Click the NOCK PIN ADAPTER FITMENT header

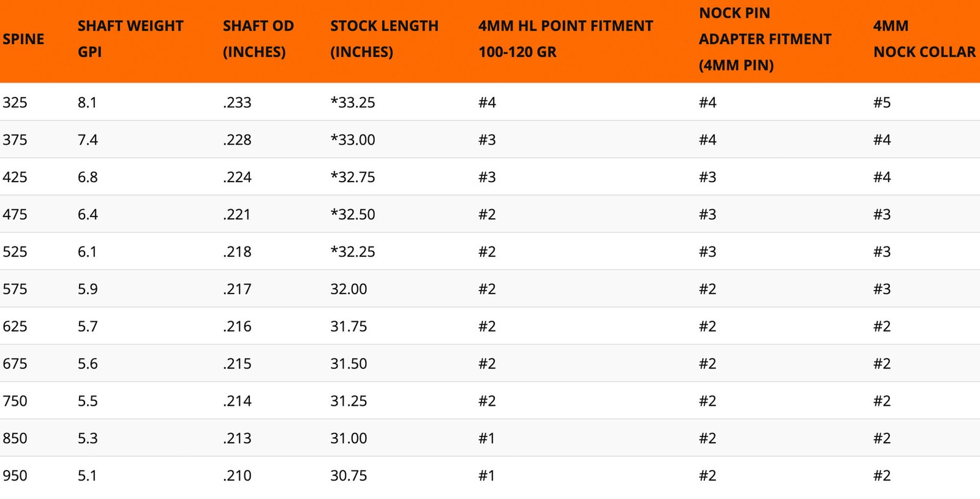coord(764,39)
